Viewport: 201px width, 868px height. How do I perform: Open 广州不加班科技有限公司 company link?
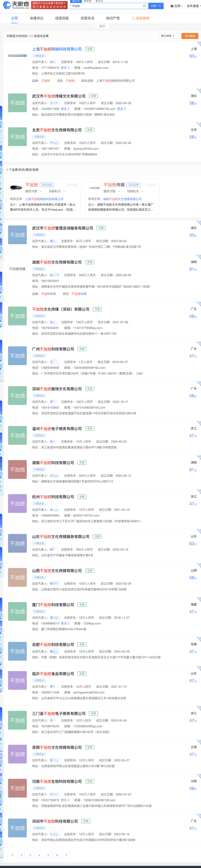pyautogui.click(x=53, y=349)
